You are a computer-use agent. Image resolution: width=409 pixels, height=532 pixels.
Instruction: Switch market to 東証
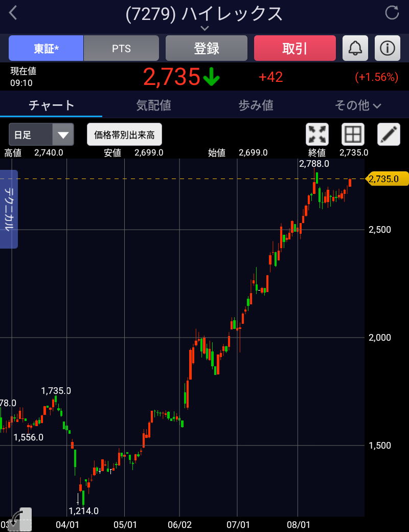46,49
